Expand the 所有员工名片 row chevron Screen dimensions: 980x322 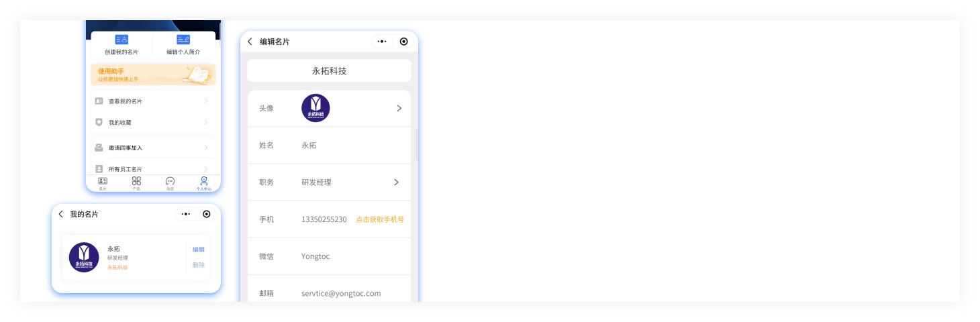click(x=205, y=169)
